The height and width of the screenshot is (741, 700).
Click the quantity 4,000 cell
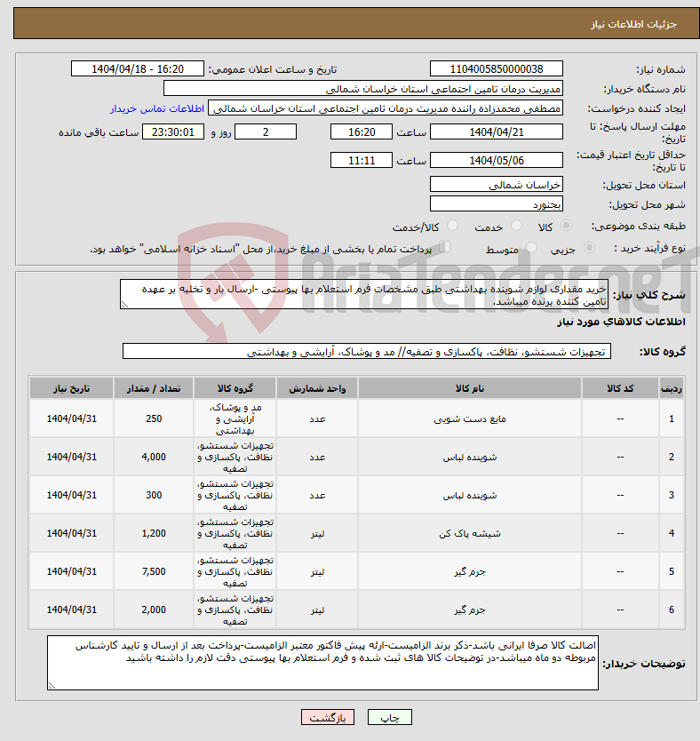(154, 457)
